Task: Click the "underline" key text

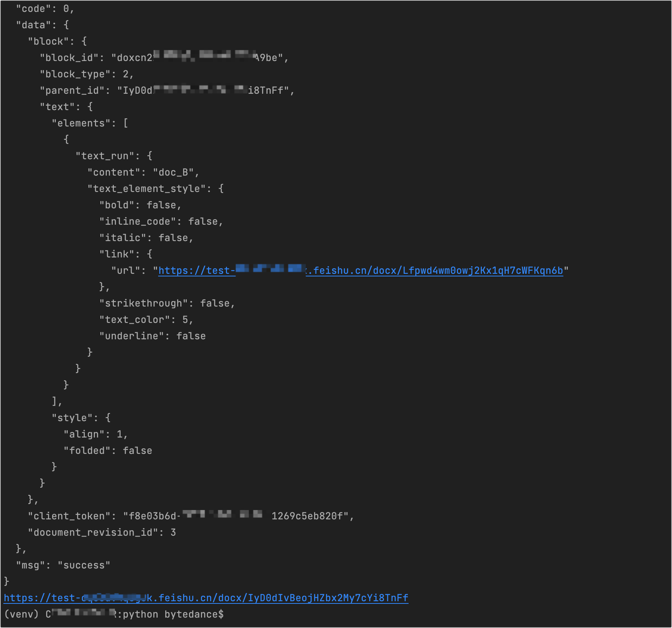Action: 132,336
